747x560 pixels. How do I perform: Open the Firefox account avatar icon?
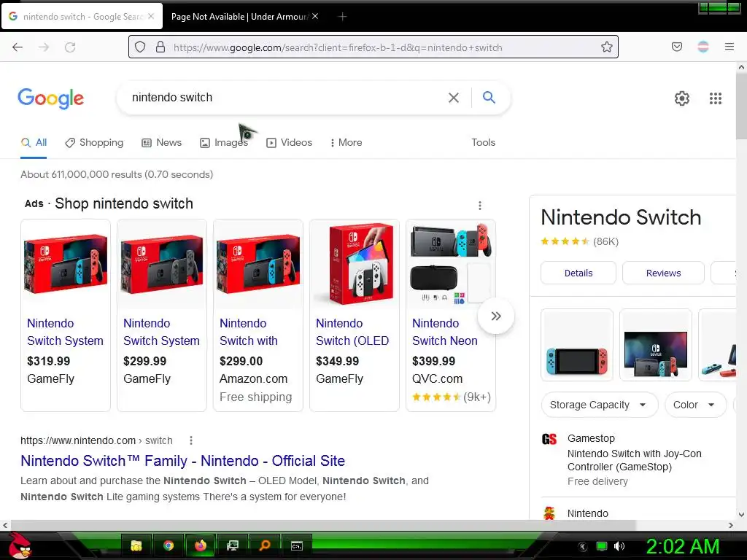[x=703, y=47]
